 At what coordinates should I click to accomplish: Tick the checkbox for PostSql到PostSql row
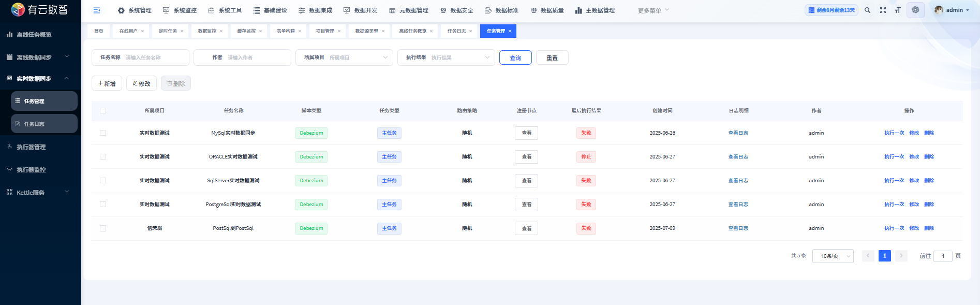[103, 228]
